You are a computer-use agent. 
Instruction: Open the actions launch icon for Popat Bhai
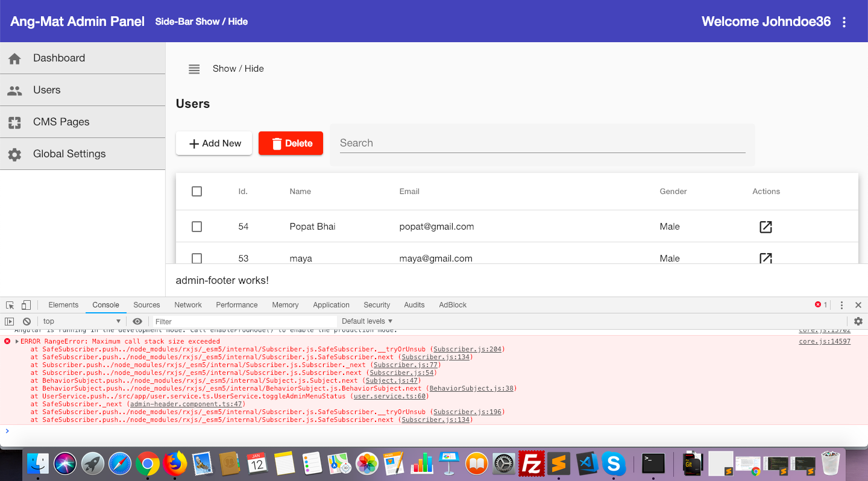click(x=765, y=227)
